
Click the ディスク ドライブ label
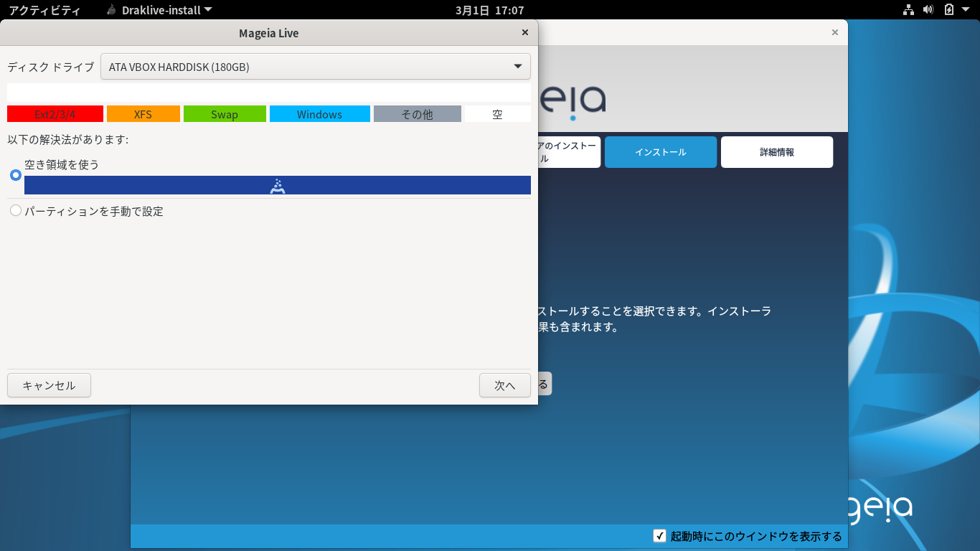[x=51, y=67]
